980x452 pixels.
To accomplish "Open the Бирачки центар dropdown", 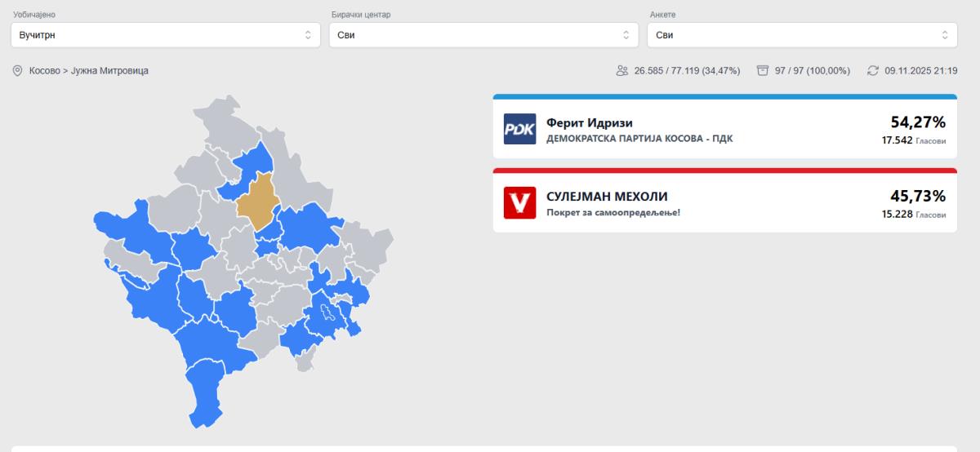I will [483, 35].
